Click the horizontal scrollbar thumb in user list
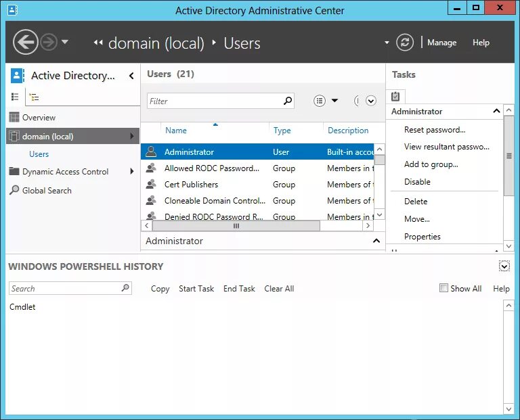The image size is (520, 420). point(236,226)
